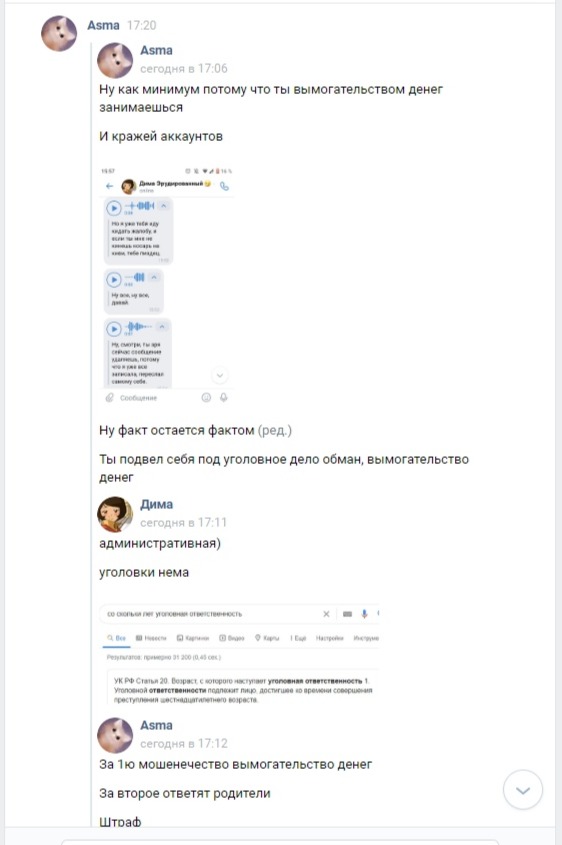Open the Google search result screenshot
This screenshot has width=562, height=845.
239,654
